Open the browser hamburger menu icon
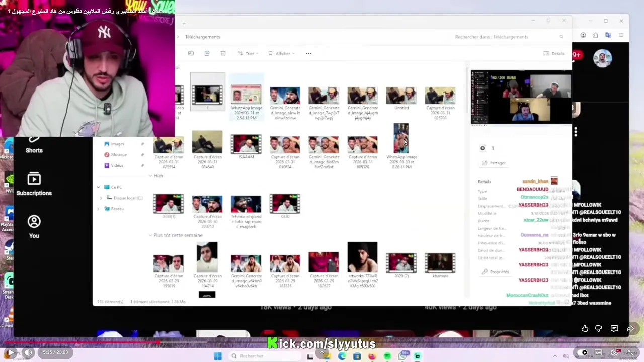644x362 pixels. pyautogui.click(x=621, y=35)
